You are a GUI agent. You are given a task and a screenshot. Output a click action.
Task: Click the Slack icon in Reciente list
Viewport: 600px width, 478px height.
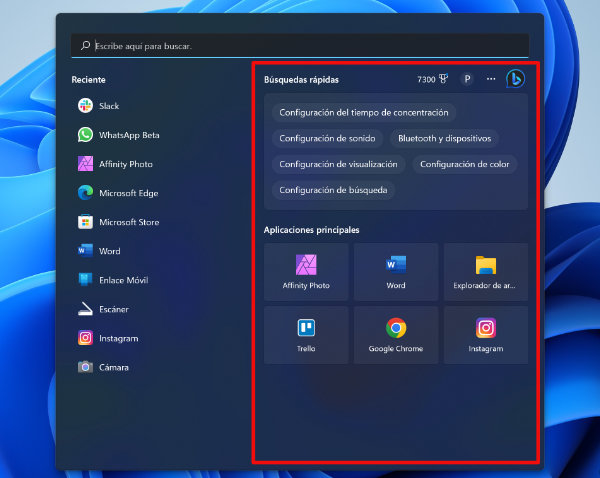click(x=85, y=106)
